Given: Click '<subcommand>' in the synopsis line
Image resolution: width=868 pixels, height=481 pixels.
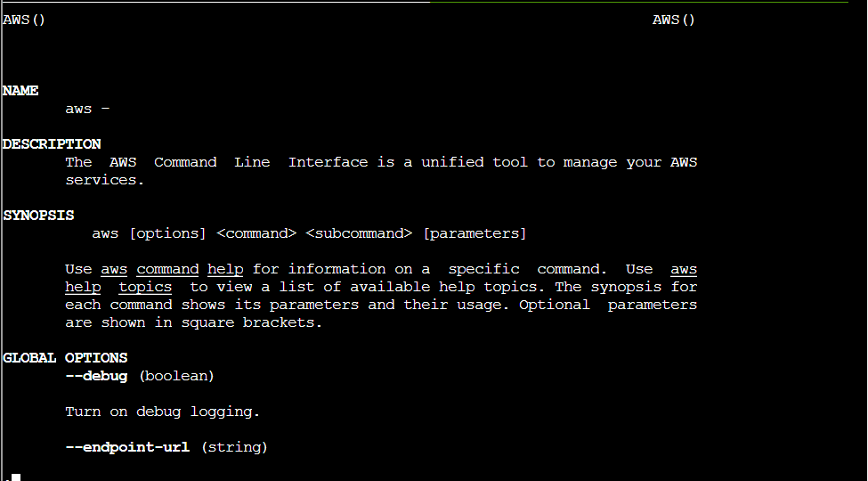Looking at the screenshot, I should coord(359,233).
